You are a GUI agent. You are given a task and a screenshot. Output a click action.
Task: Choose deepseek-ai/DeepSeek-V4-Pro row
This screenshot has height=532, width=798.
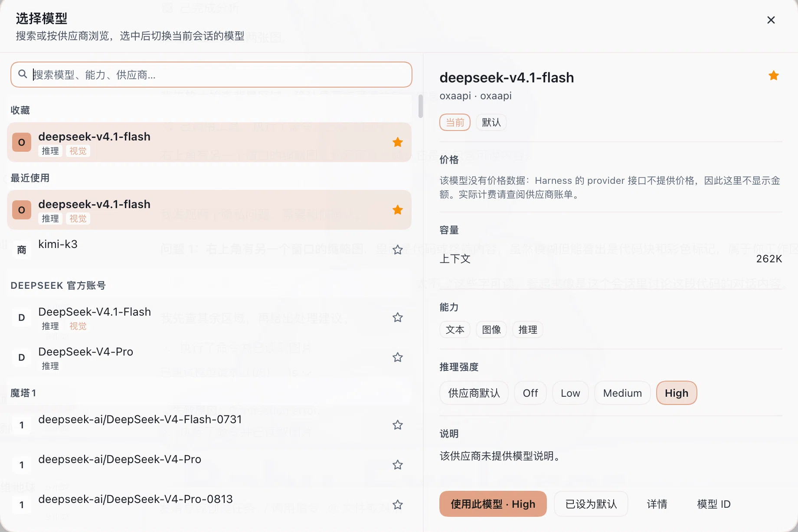209,465
